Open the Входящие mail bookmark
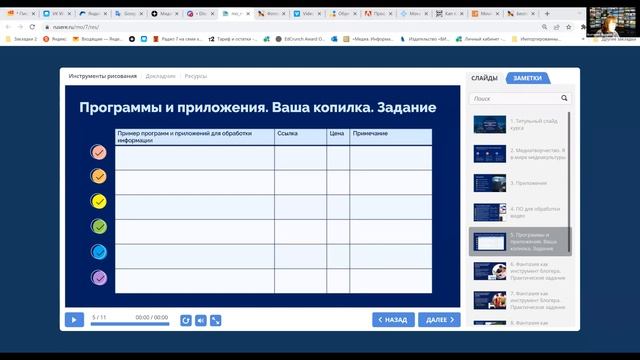Image resolution: width=640 pixels, height=360 pixels. (x=98, y=39)
